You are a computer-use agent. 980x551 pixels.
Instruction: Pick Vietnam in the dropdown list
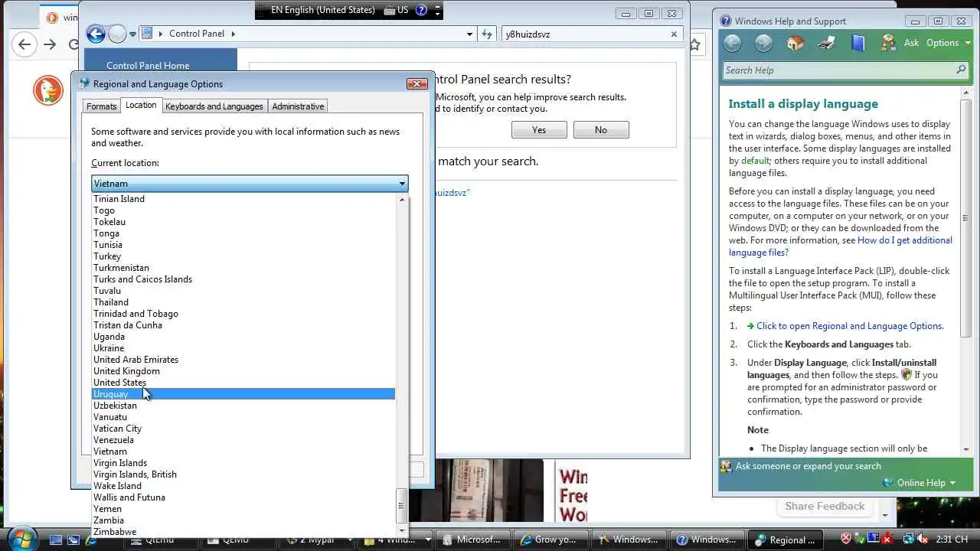243,452
